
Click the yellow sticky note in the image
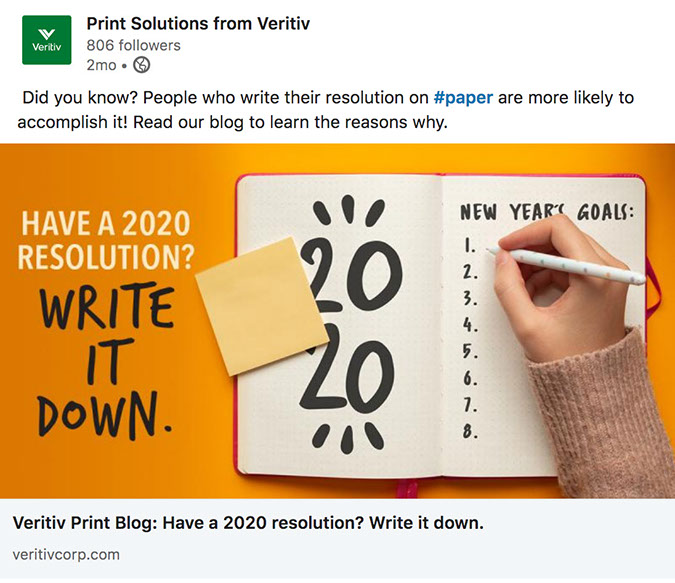[261, 305]
